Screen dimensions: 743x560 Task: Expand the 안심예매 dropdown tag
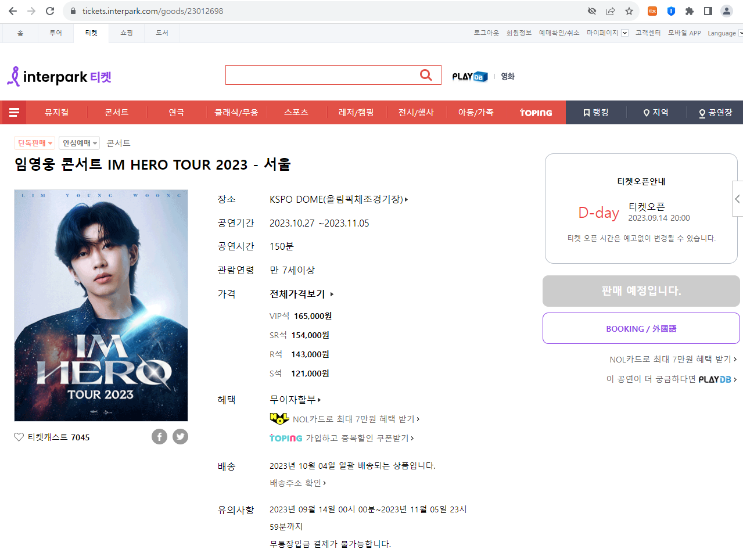79,143
